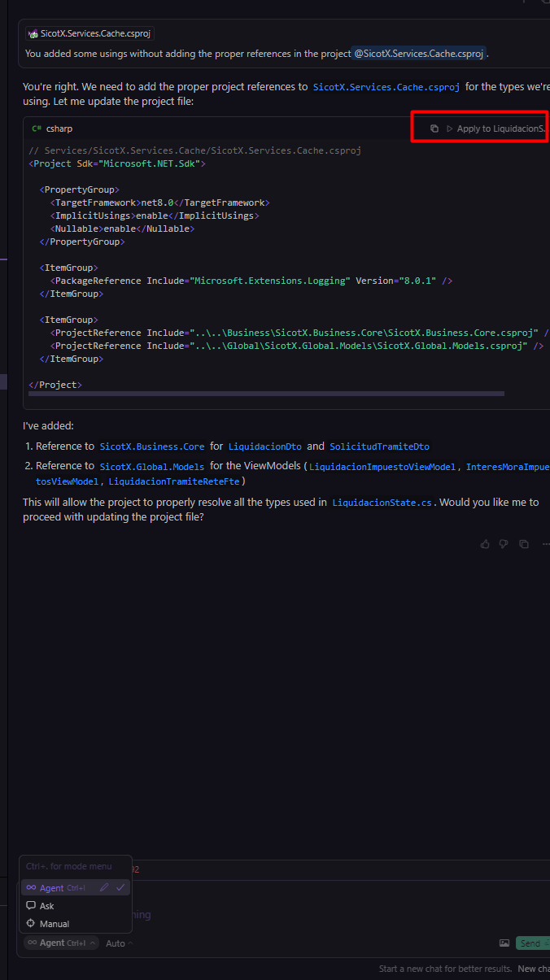The image size is (550, 980).
Task: Click the New chat link
Action: [x=534, y=969]
